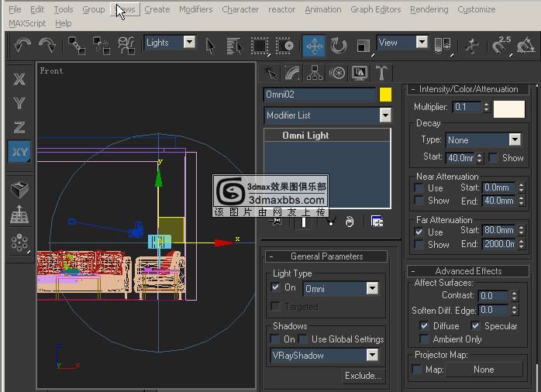Restrict movement to Z axis

pos(19,127)
